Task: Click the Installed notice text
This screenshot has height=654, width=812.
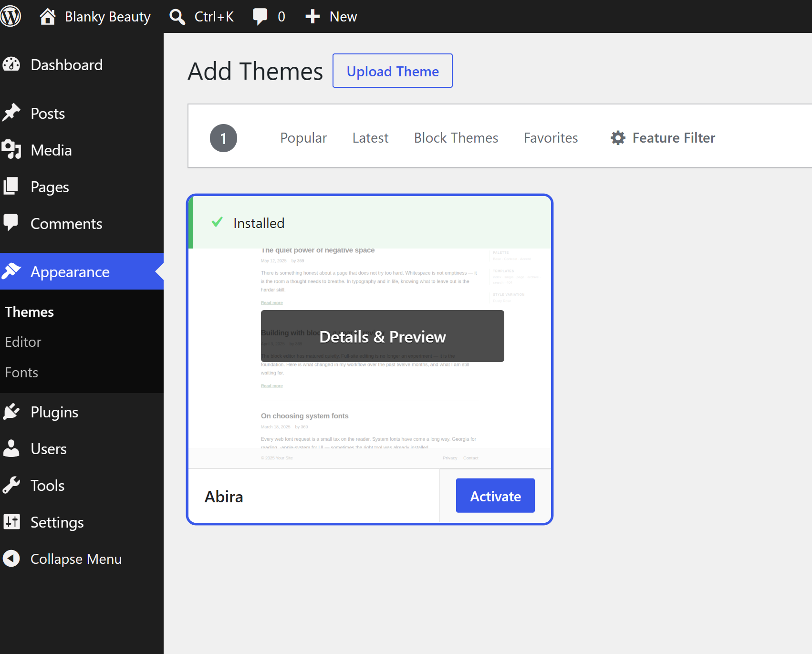Action: pyautogui.click(x=259, y=223)
